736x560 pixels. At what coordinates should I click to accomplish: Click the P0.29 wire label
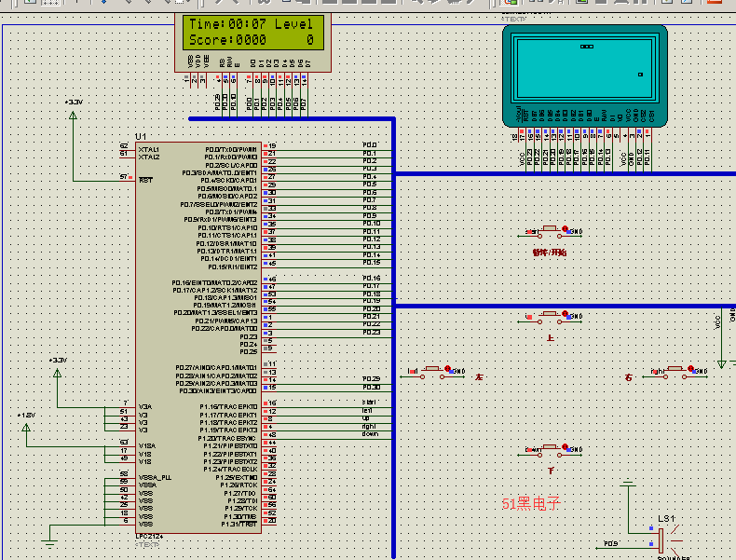[x=372, y=379]
